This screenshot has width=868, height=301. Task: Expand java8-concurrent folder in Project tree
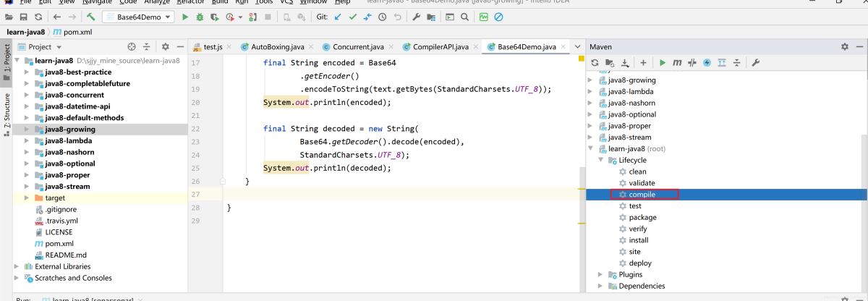pos(27,95)
